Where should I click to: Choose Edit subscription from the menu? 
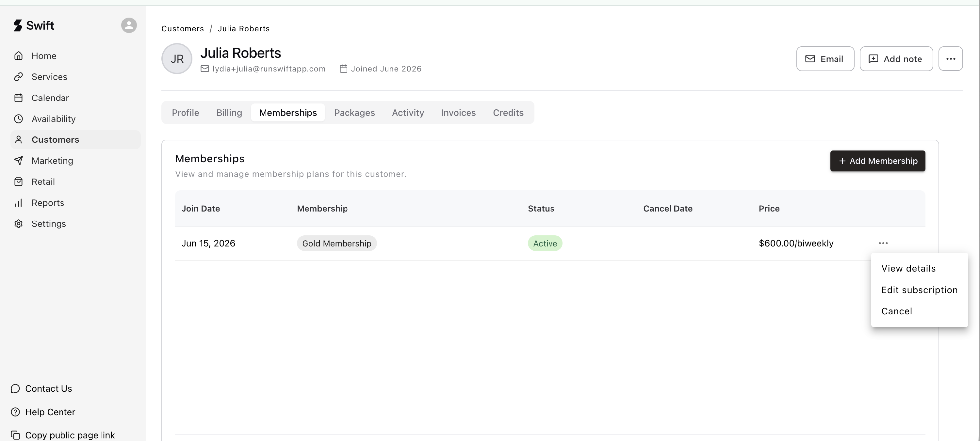(919, 290)
